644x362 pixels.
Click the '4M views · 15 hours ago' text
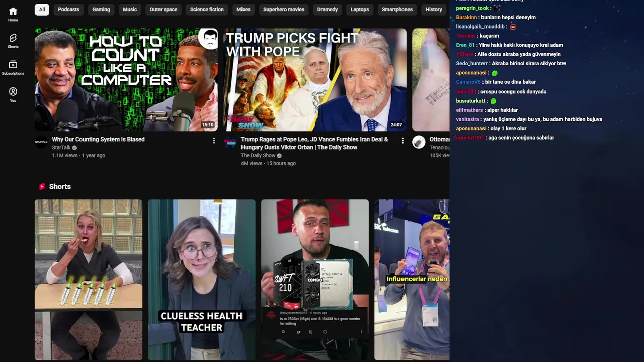[268, 164]
